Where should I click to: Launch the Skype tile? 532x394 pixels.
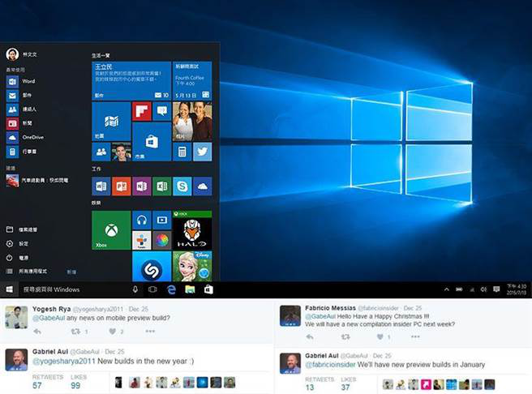(x=182, y=186)
